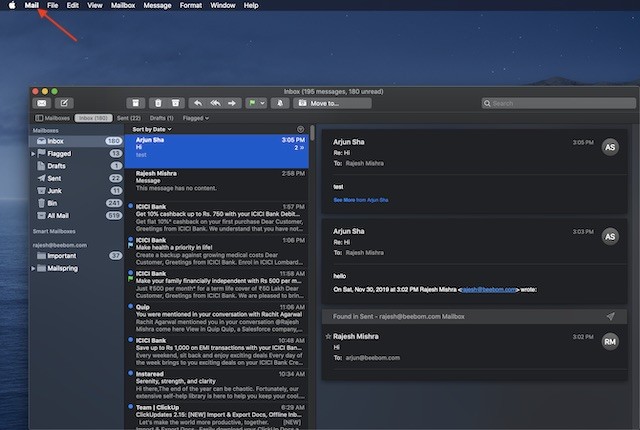This screenshot has width=640, height=430.
Task: Open ICICI Bank 10% cashback email
Action: (x=217, y=218)
